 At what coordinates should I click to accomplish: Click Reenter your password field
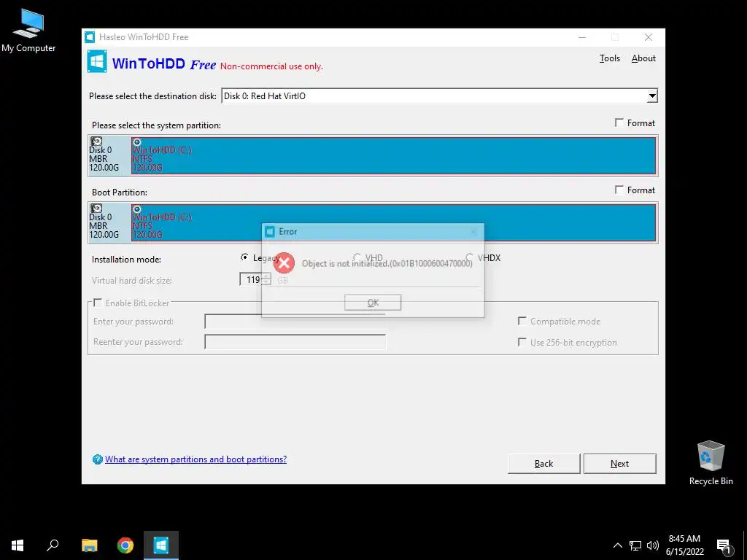[x=295, y=341]
